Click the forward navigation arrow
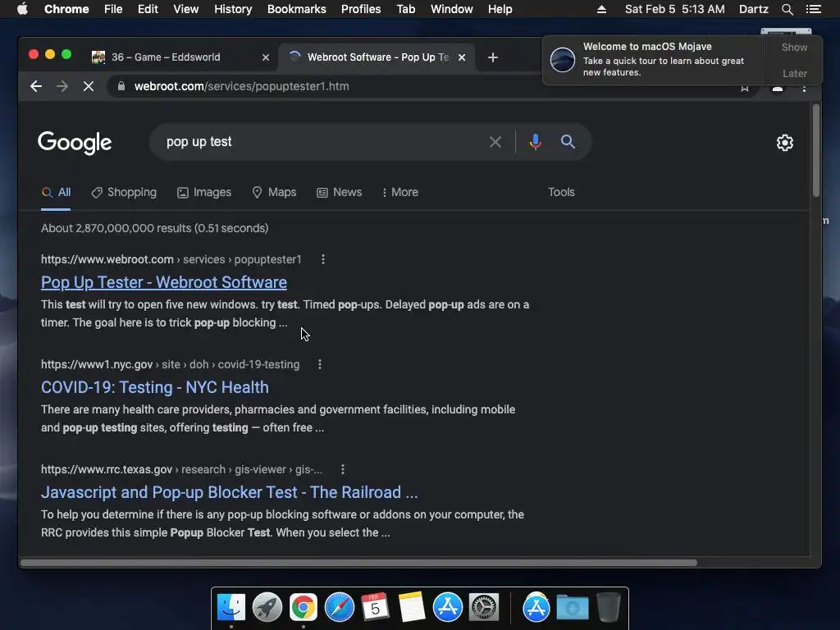The height and width of the screenshot is (630, 840). (62, 86)
